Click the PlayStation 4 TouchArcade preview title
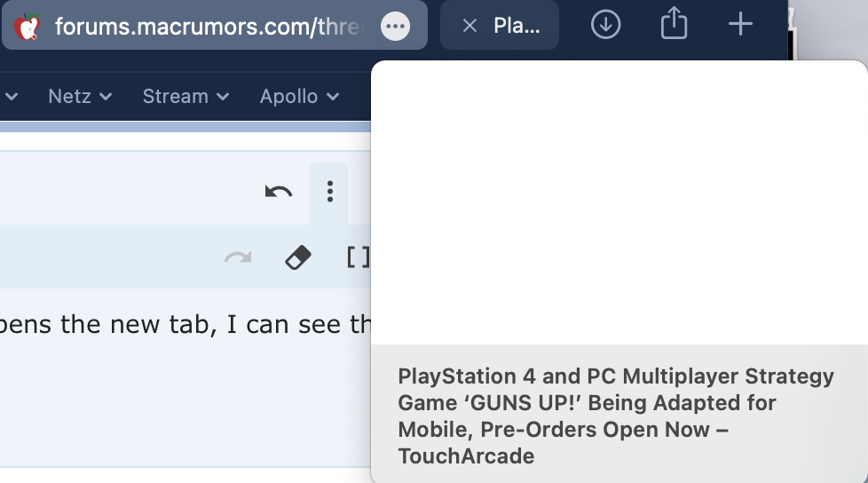 coord(616,416)
